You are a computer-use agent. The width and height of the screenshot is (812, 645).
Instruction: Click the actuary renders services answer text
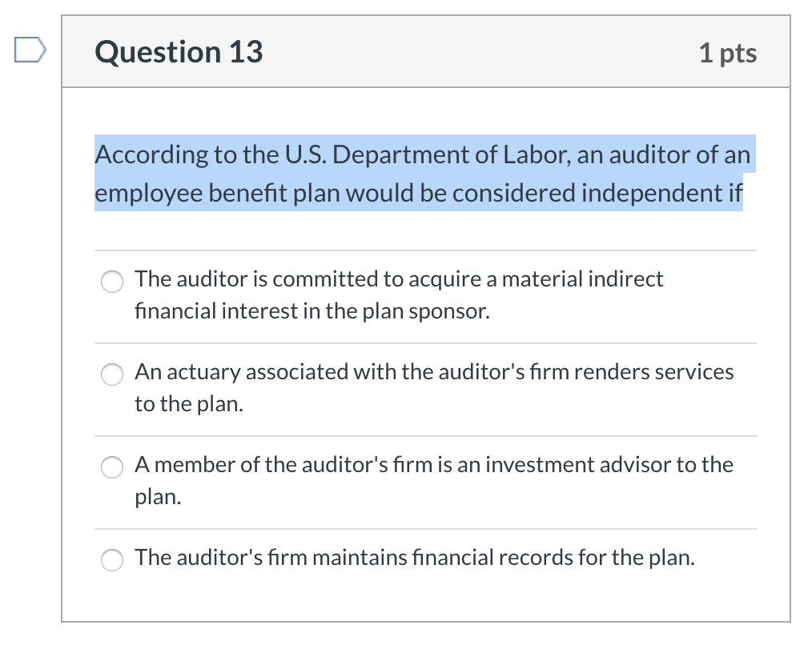click(435, 387)
